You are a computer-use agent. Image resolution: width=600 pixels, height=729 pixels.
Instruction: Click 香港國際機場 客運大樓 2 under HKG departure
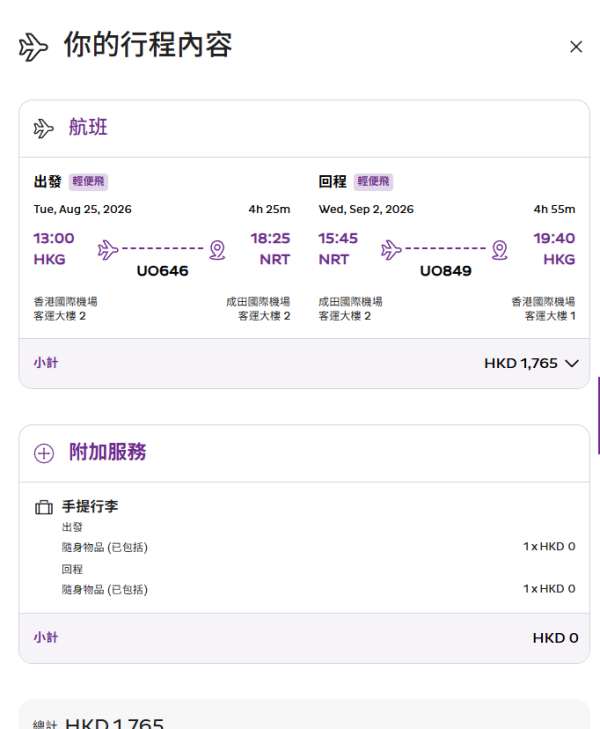click(x=66, y=309)
